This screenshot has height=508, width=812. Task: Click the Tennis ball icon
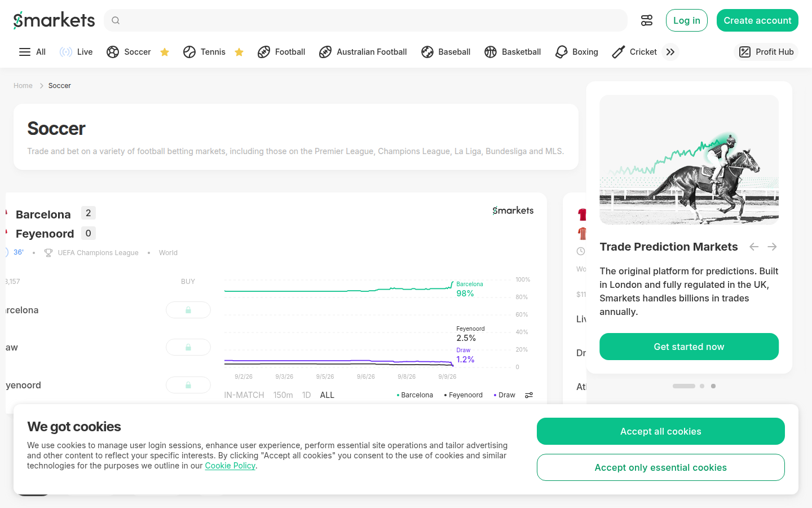[189, 52]
